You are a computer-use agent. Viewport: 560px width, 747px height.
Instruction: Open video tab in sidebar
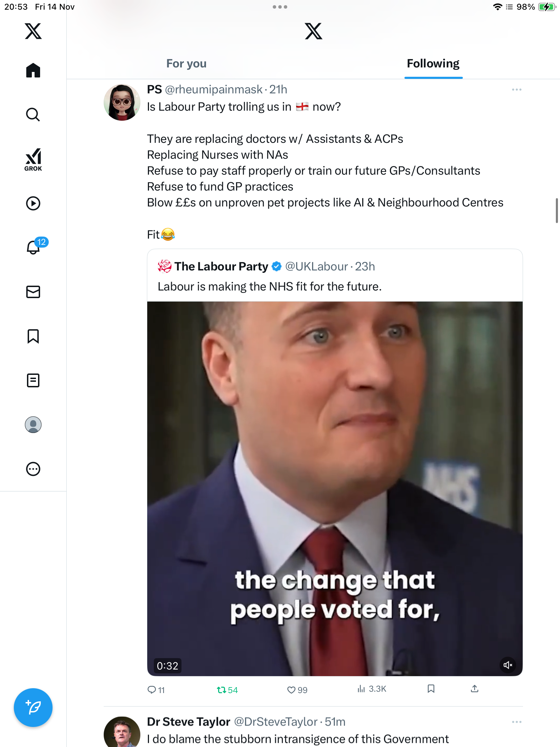pos(33,203)
